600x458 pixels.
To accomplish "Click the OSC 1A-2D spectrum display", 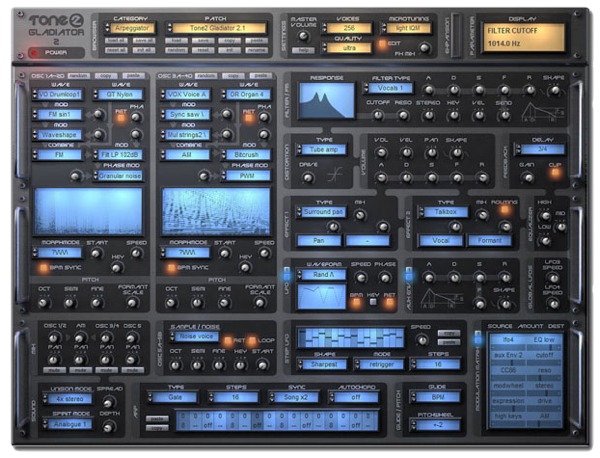I will coord(88,211).
